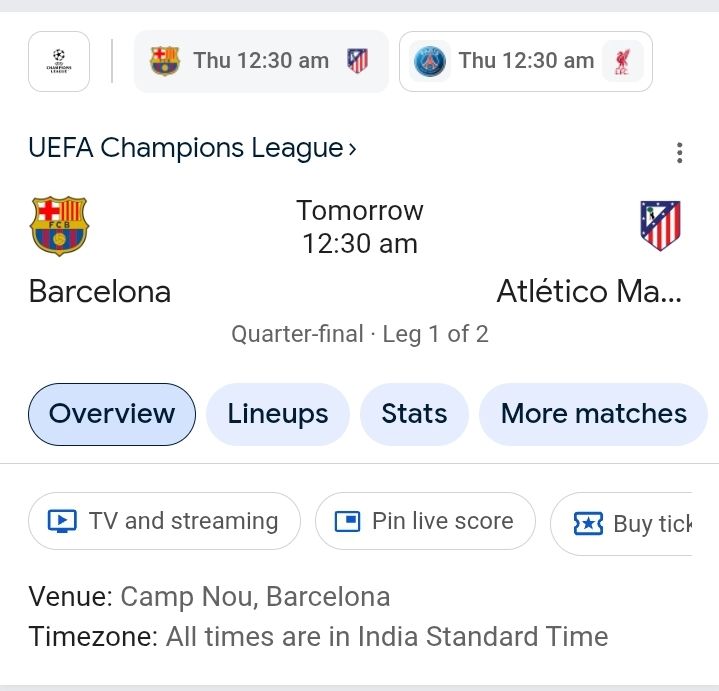The width and height of the screenshot is (719, 691).
Task: Click the Barcelona crest in top match chip
Action: pos(165,61)
